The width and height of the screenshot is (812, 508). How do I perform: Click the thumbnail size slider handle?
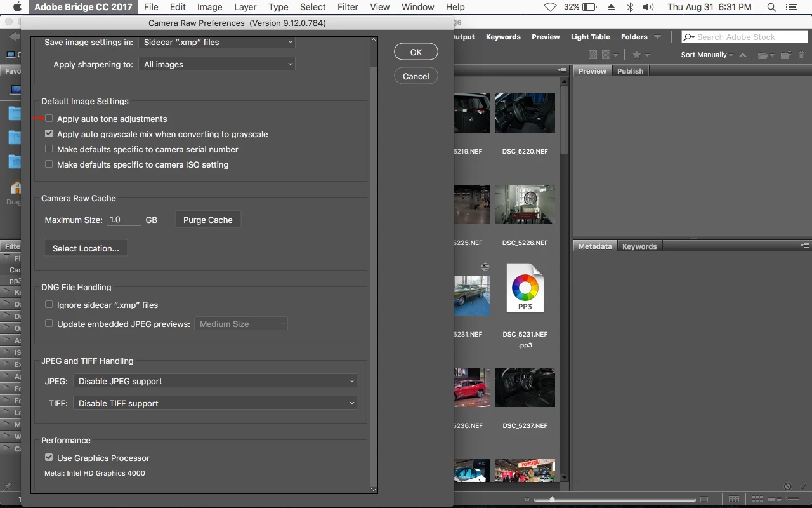click(552, 500)
